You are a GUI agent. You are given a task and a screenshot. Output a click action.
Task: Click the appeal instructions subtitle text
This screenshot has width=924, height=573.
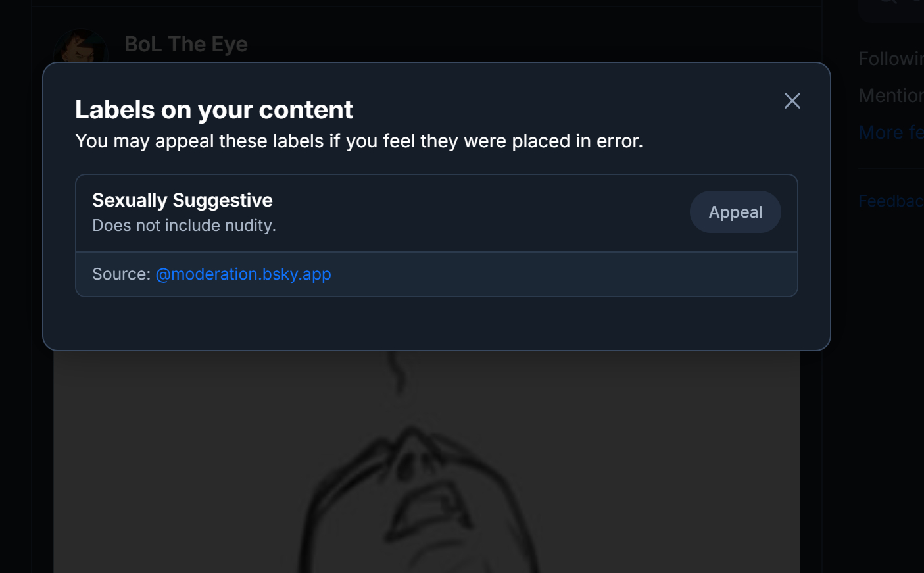click(x=359, y=141)
